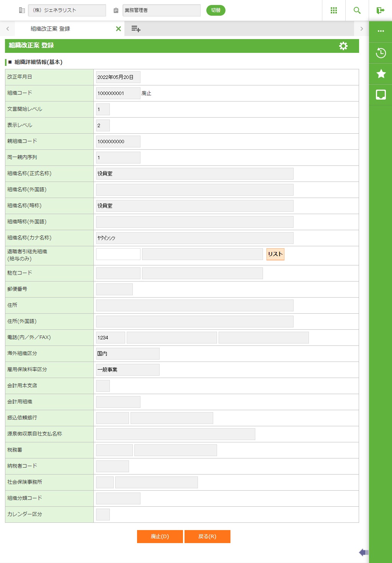Click the add-tab list plus icon
Viewport: 392px width, 563px height.
pos(136,29)
